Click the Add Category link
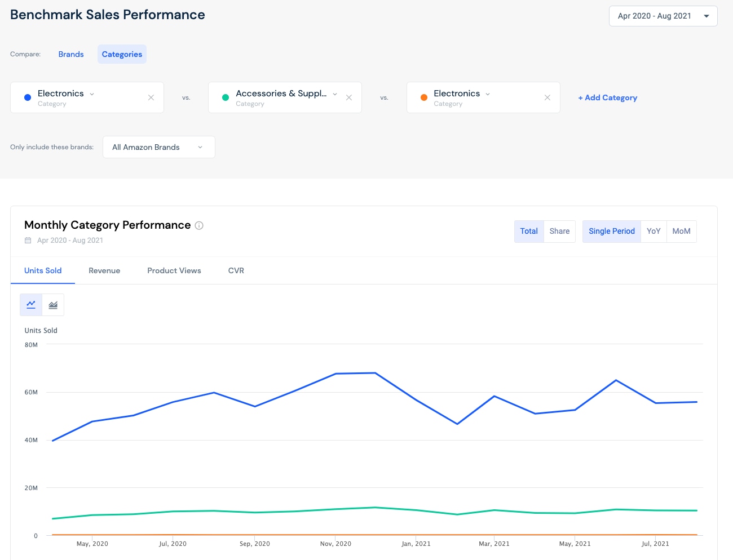733x560 pixels. coord(607,97)
